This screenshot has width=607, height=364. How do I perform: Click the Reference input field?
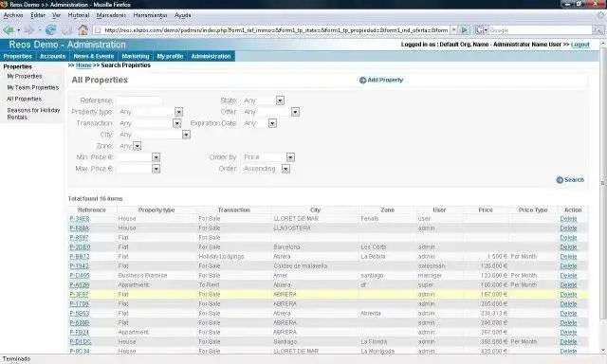[x=139, y=100]
